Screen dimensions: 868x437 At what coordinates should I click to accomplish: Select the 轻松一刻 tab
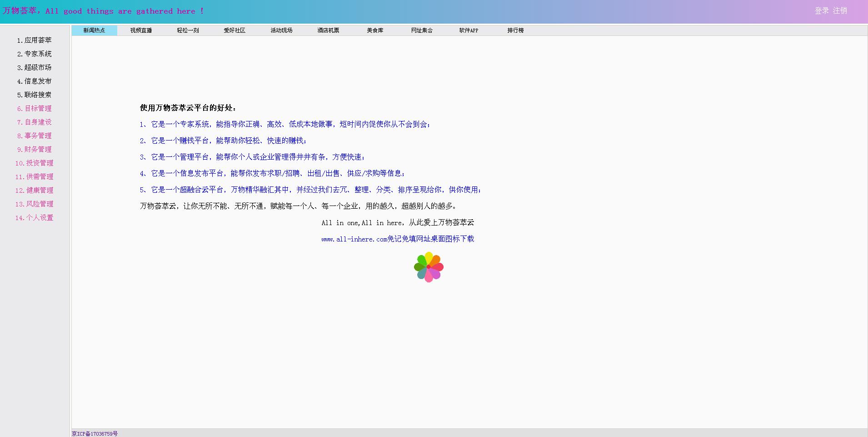188,30
